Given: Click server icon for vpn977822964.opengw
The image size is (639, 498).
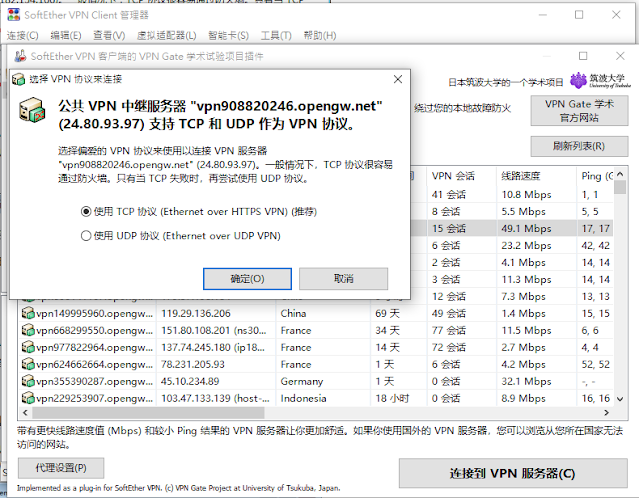Looking at the screenshot, I should pyautogui.click(x=28, y=347).
